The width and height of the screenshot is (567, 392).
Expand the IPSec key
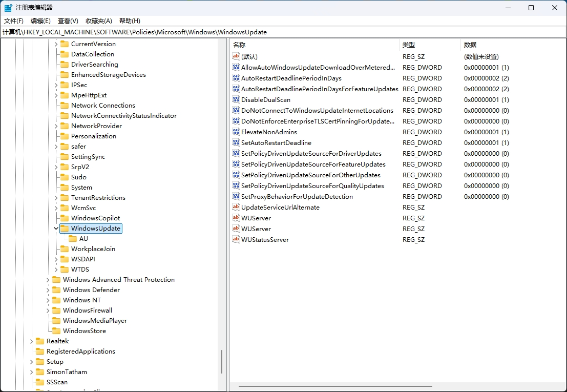[x=56, y=85]
